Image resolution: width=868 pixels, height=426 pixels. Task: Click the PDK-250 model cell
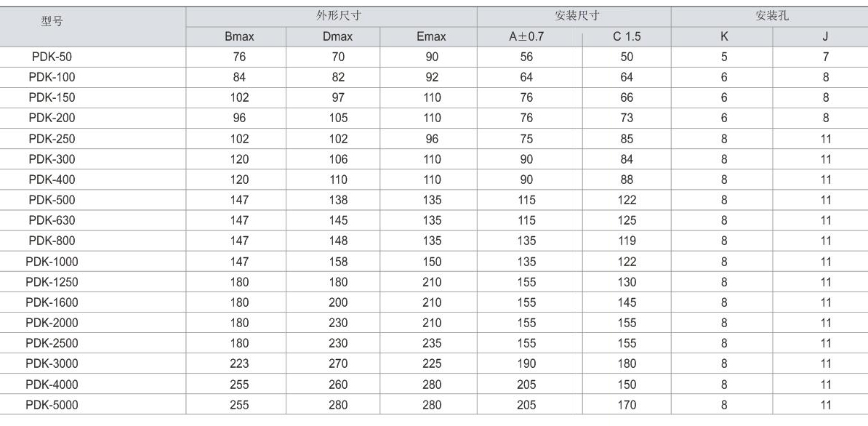[52, 139]
